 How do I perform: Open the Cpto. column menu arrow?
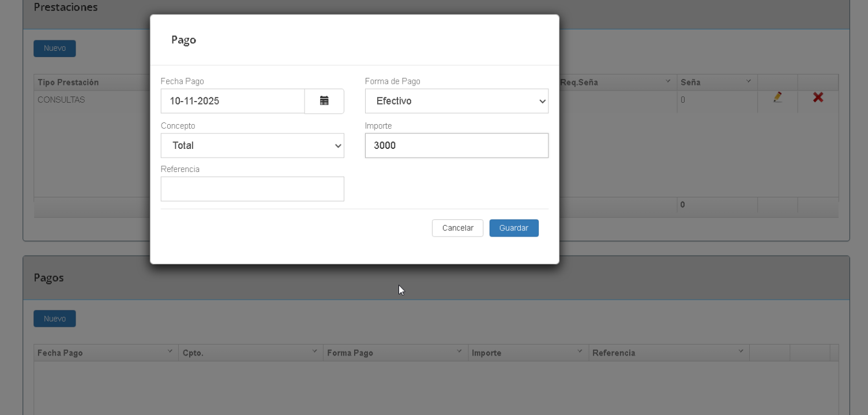[315, 352]
